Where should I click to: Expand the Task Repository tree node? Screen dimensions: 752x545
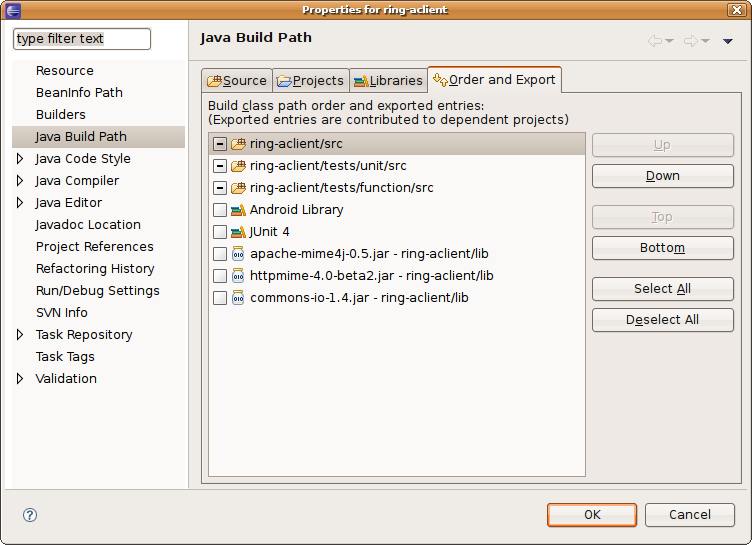pos(20,334)
